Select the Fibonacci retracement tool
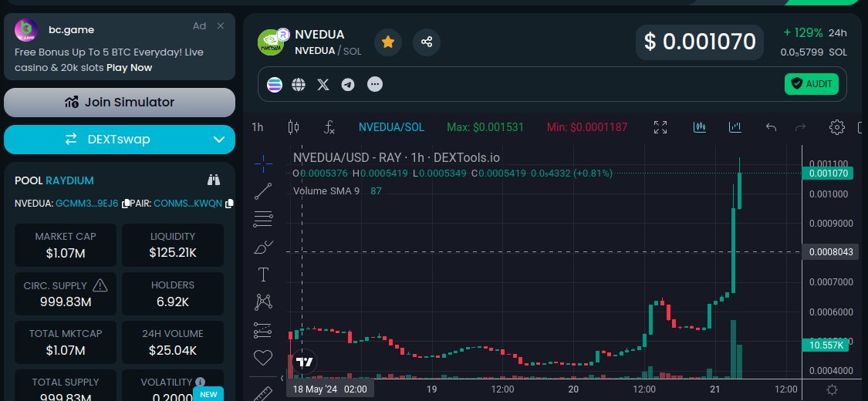The height and width of the screenshot is (401, 868). (264, 219)
